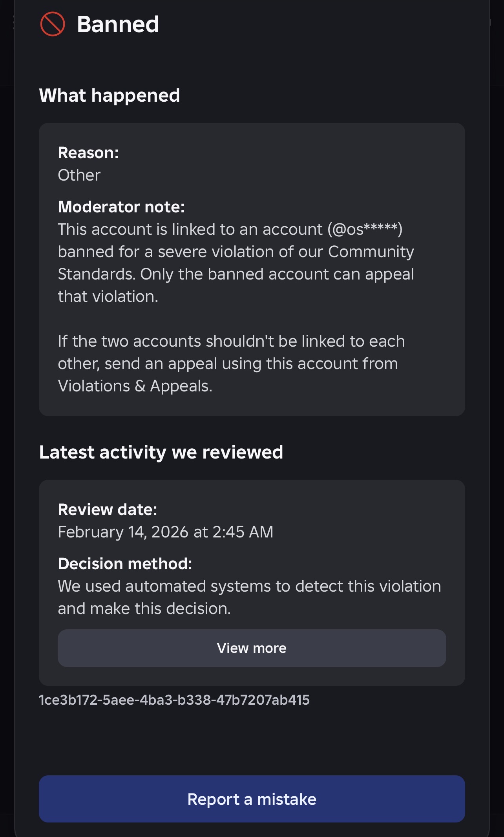Click the February 14, 2026 date

coord(165,532)
